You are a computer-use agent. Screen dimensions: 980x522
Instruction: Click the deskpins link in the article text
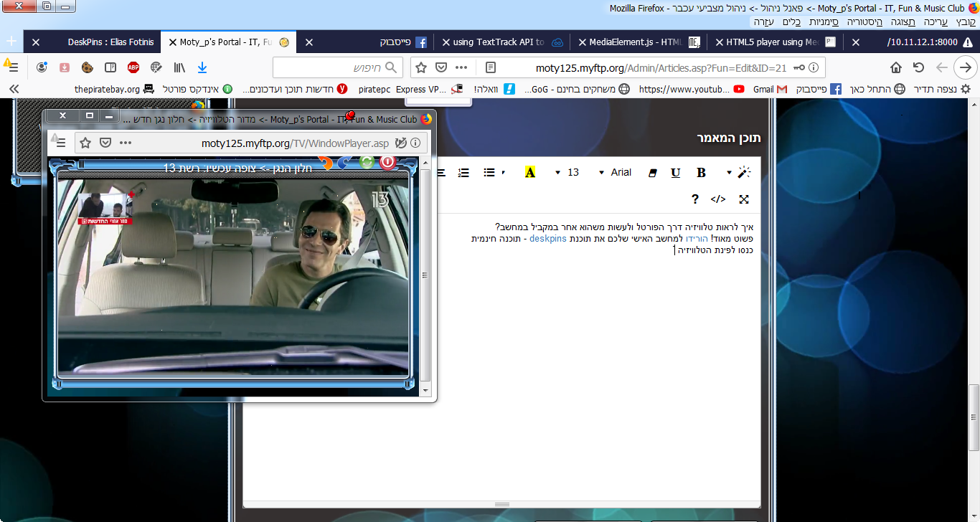pyautogui.click(x=547, y=238)
